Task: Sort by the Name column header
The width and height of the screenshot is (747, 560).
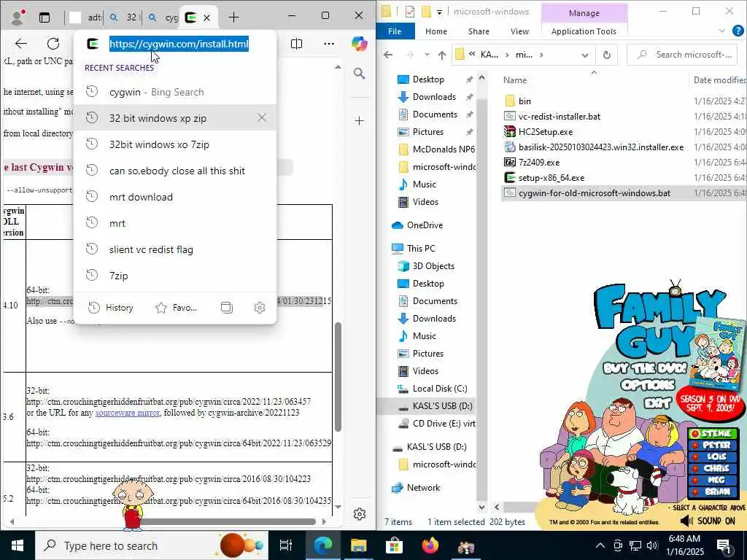Action: (515, 80)
